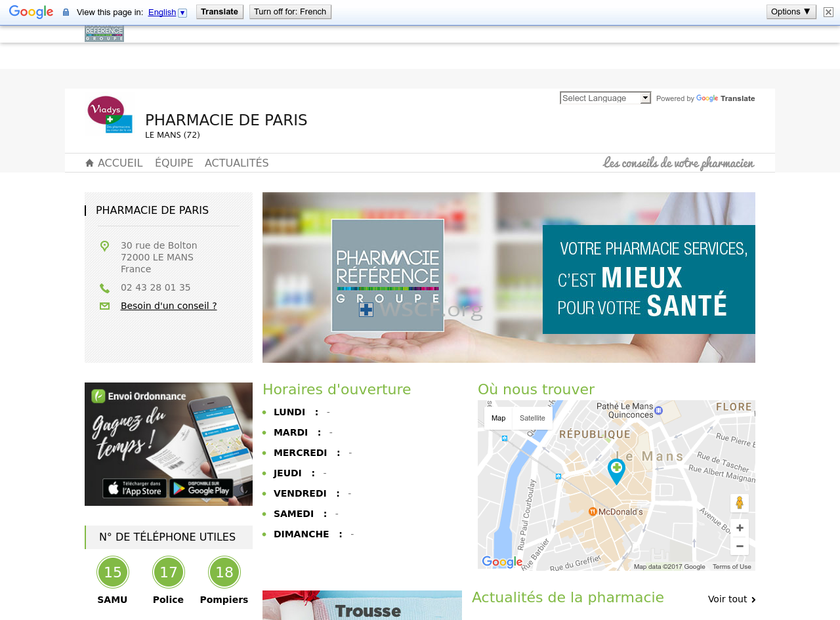Click the App Store download badge
840x620 pixels.
tap(135, 488)
